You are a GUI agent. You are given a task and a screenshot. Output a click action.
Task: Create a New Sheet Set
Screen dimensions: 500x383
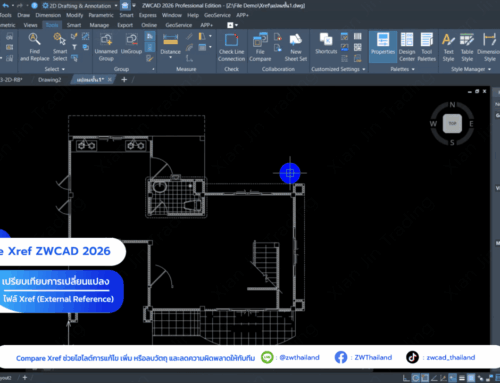pos(296,47)
